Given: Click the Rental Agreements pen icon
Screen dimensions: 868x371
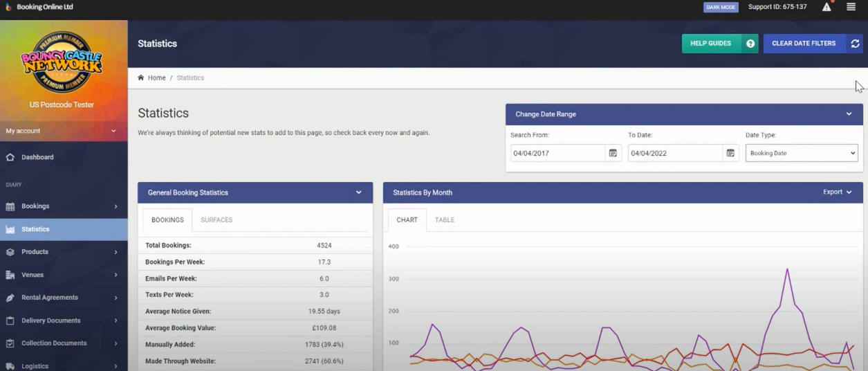Looking at the screenshot, I should (10, 298).
